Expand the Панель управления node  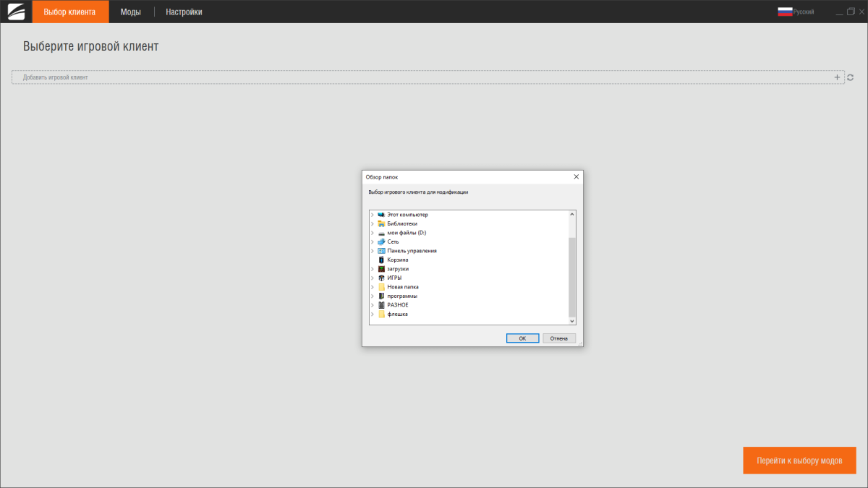point(373,251)
